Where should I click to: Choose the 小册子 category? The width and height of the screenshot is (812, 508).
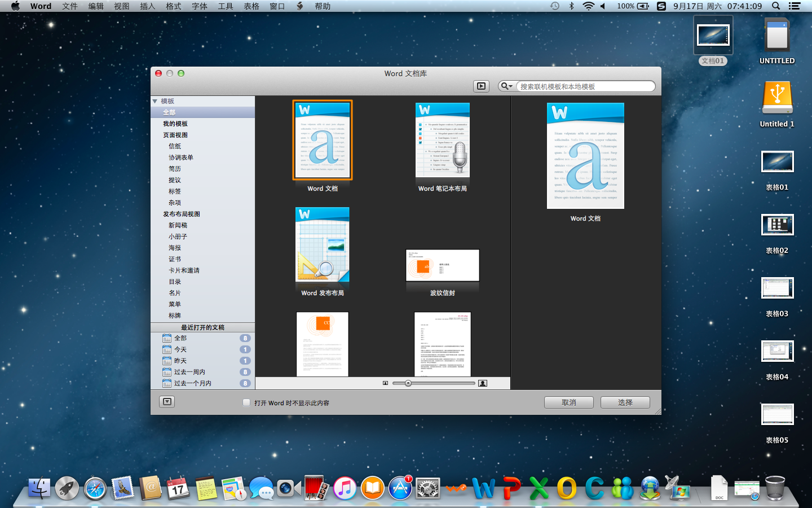(178, 237)
